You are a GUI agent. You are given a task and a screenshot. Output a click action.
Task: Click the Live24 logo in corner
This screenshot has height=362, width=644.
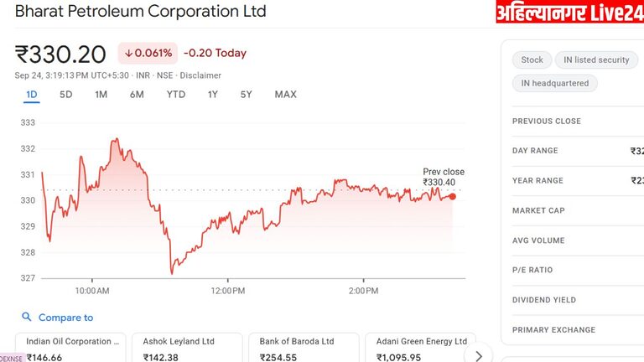click(x=569, y=12)
